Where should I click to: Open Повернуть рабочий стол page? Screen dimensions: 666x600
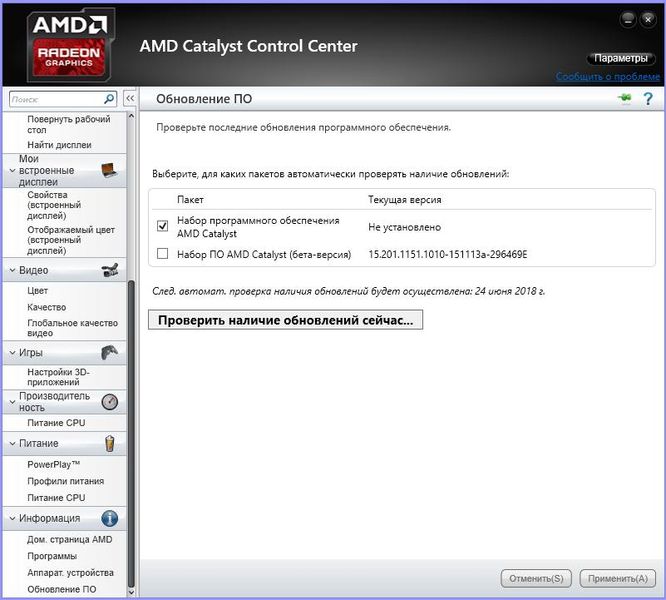point(69,124)
